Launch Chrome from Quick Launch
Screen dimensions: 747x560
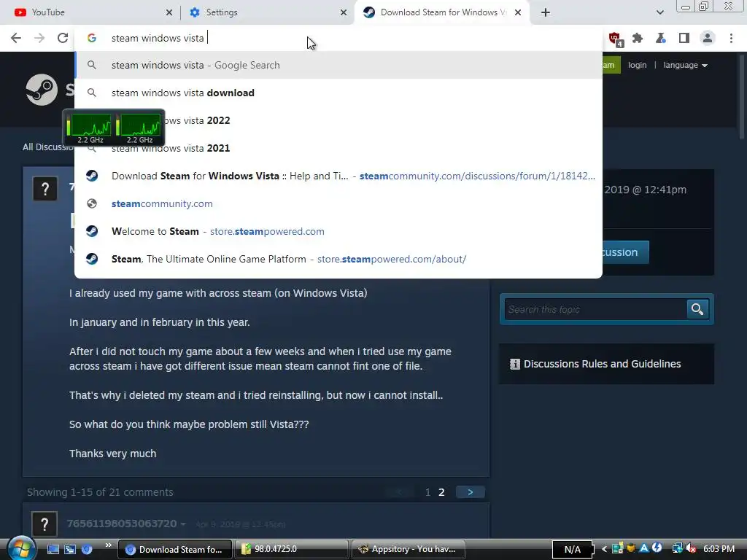87,550
